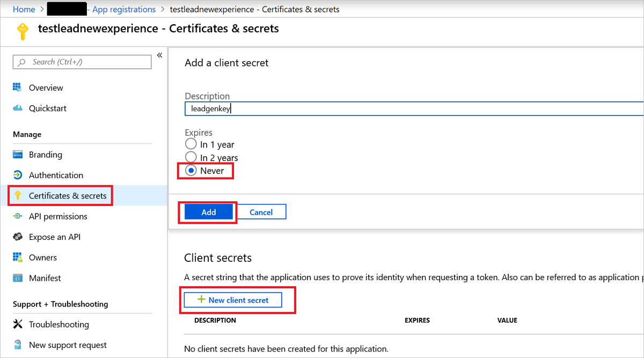Screen dimensions: 644x358
Task: Select the 'Never' expiry radio button
Action: point(191,171)
